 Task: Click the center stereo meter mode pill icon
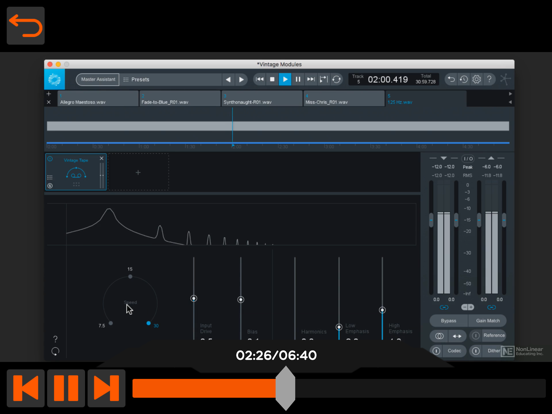pyautogui.click(x=468, y=307)
